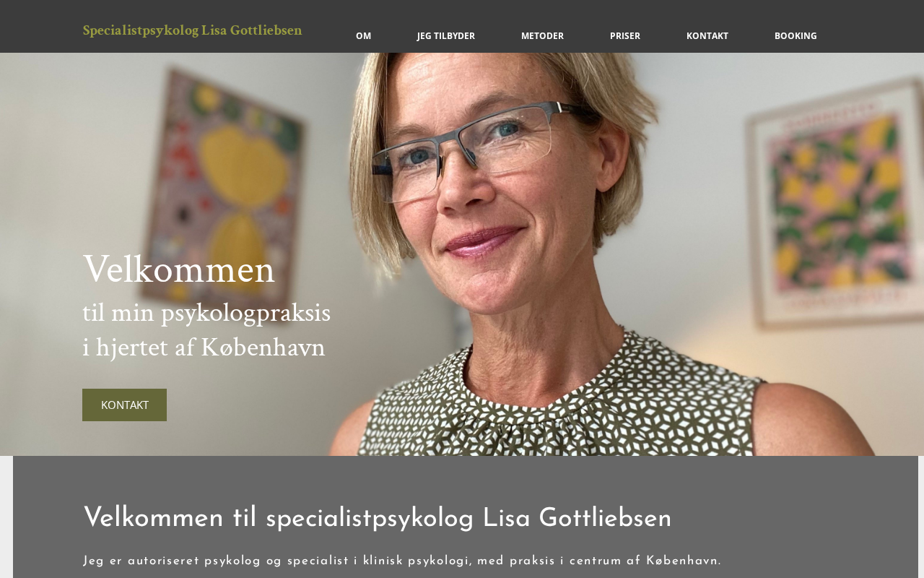Choose KONTAKT in the top navigation
Viewport: 924px width, 578px height.
tap(707, 35)
